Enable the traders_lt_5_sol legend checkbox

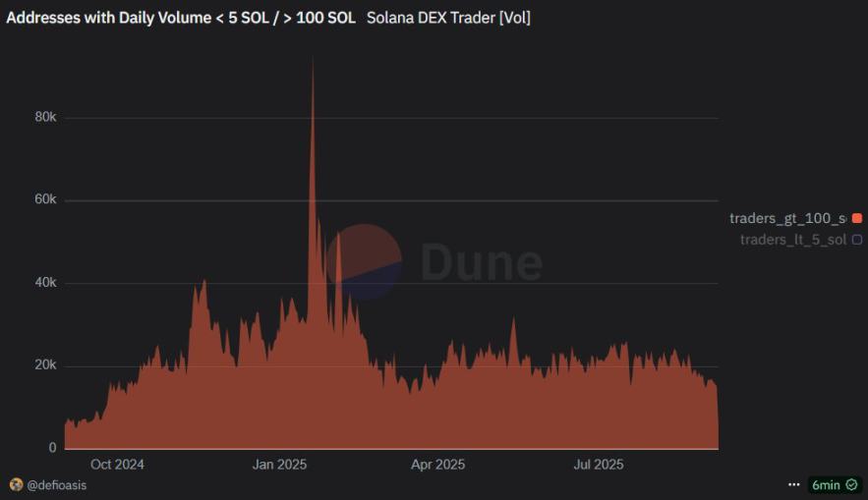tap(857, 240)
